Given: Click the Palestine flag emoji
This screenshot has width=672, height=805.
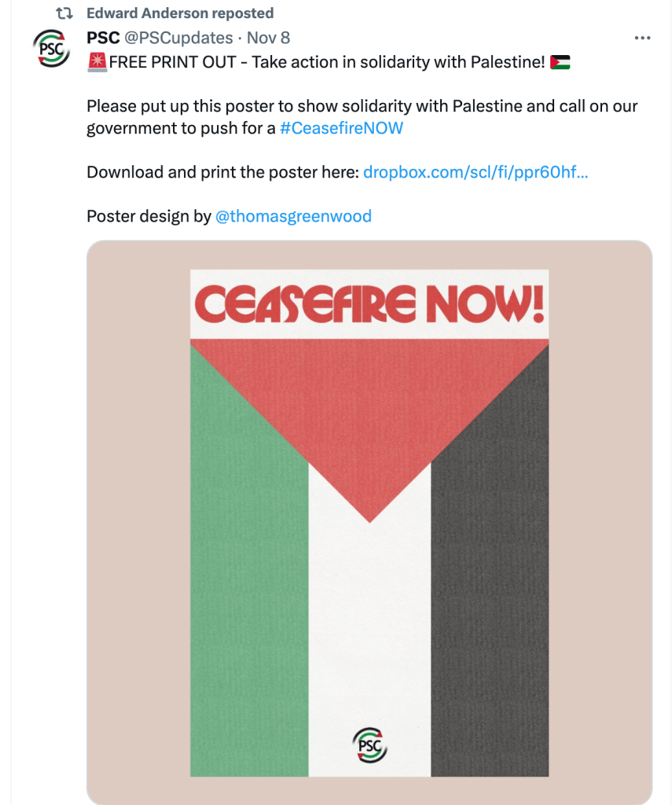Looking at the screenshot, I should click(x=560, y=62).
